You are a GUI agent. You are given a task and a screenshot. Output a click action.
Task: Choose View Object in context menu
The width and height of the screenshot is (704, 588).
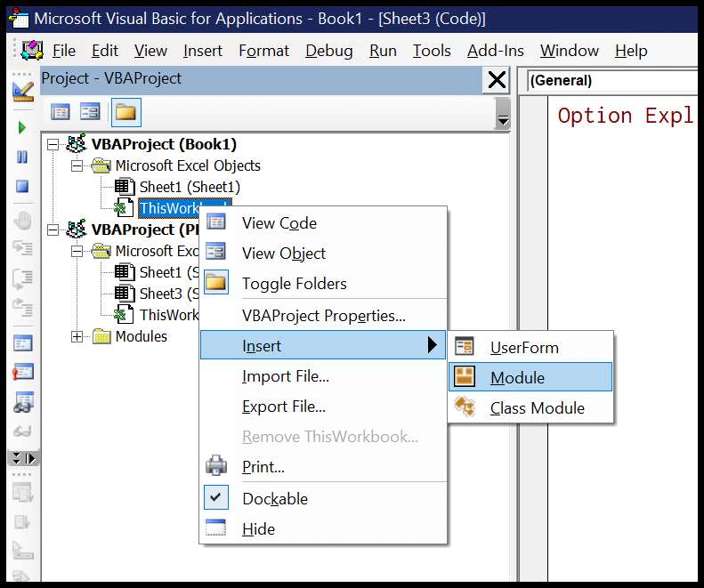(x=323, y=254)
